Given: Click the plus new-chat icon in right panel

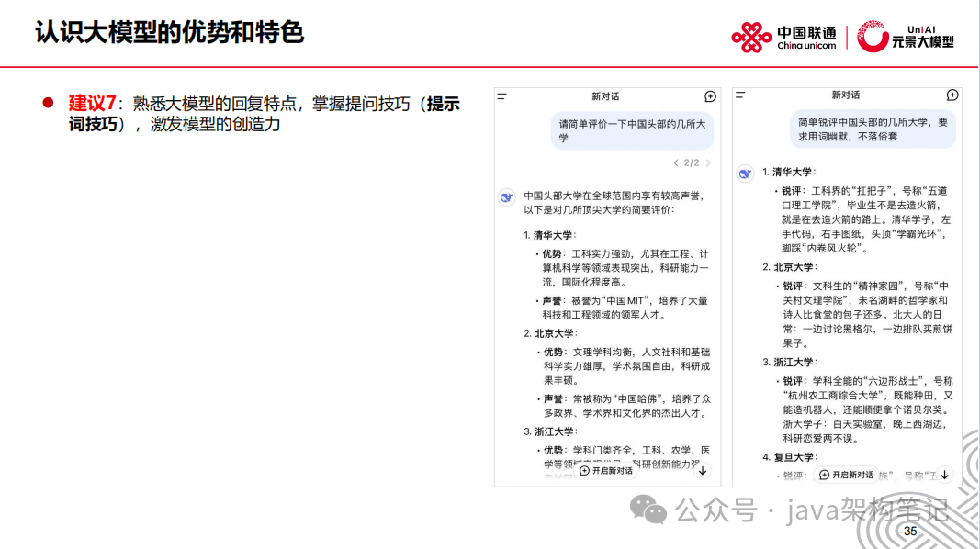Looking at the screenshot, I should point(952,95).
